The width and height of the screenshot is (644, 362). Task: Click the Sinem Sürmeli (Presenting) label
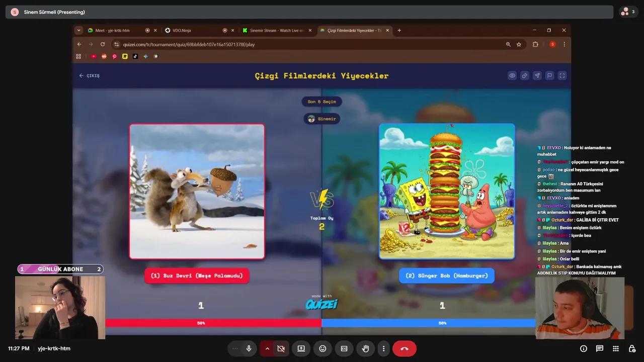pos(54,12)
